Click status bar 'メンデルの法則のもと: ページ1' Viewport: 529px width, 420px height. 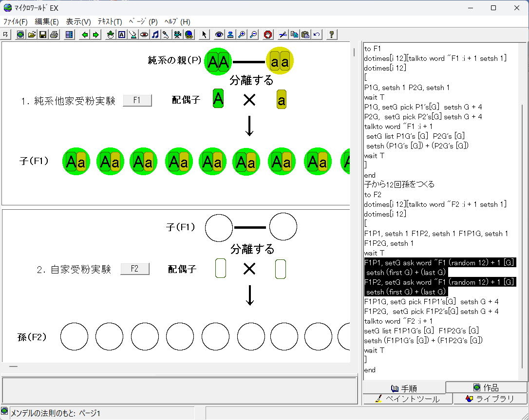coord(56,413)
